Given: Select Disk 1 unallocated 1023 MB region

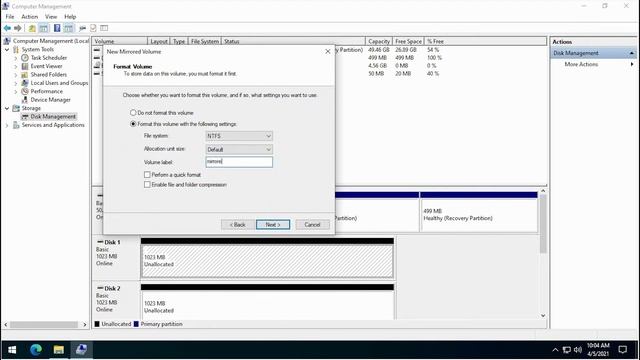Looking at the screenshot, I should [x=267, y=261].
